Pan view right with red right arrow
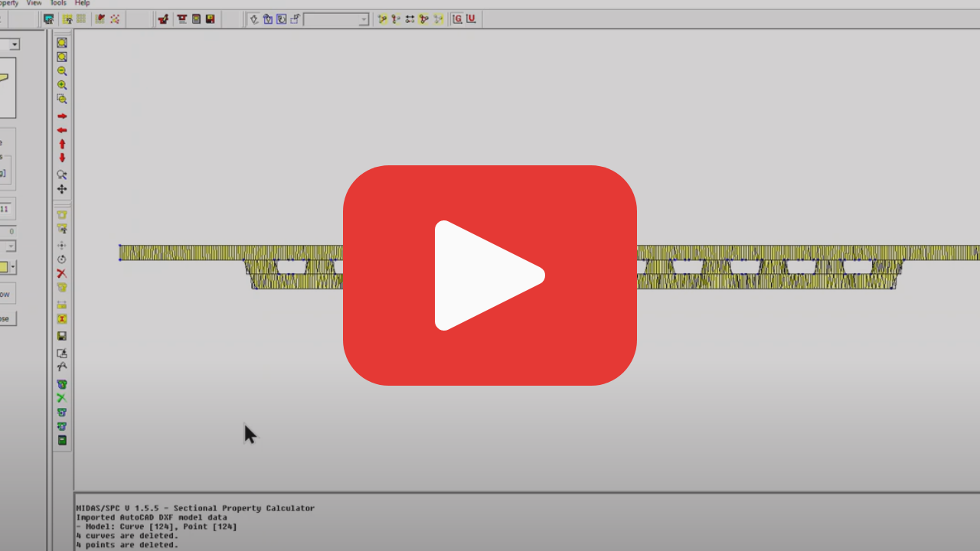The image size is (980, 551). 62,116
